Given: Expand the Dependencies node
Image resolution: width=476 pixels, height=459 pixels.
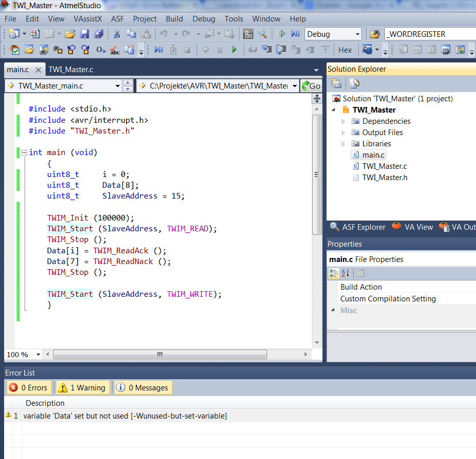Looking at the screenshot, I should (343, 121).
